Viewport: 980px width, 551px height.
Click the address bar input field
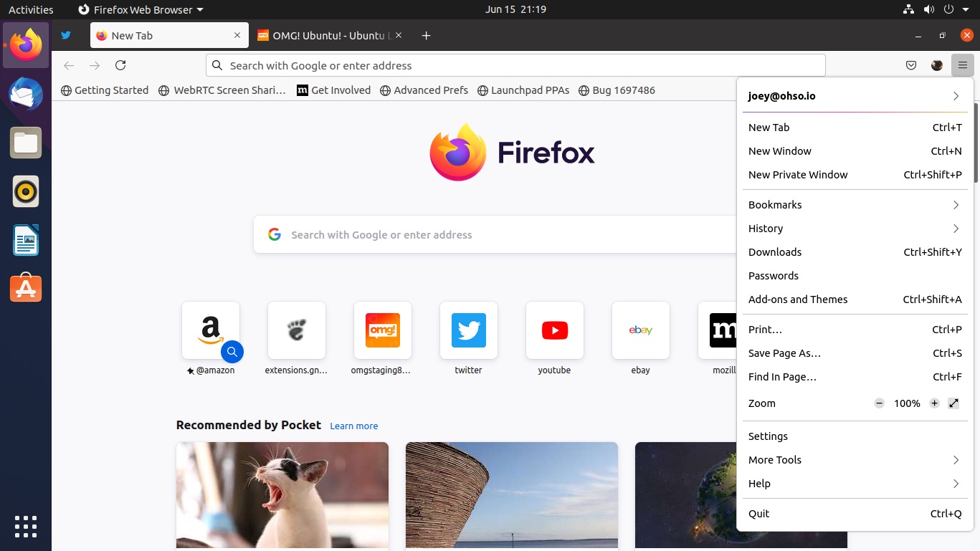(515, 65)
